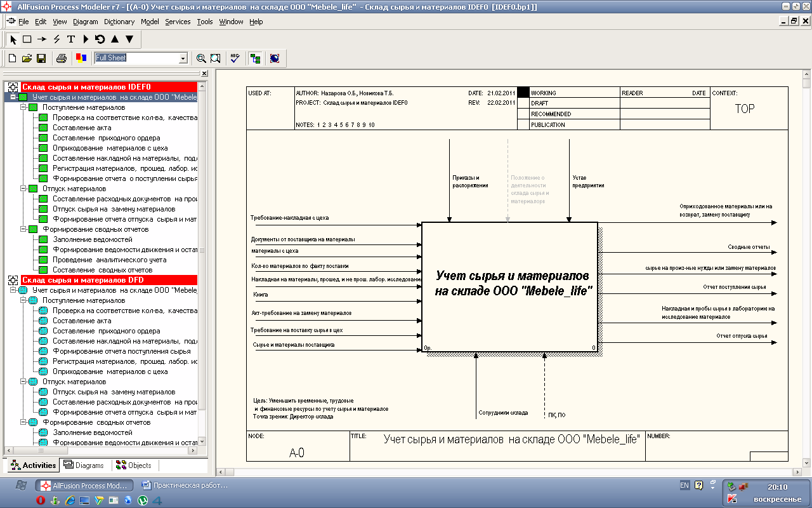Go to parent diagram with up triangle
Screen dimensions: 812x508
point(114,39)
